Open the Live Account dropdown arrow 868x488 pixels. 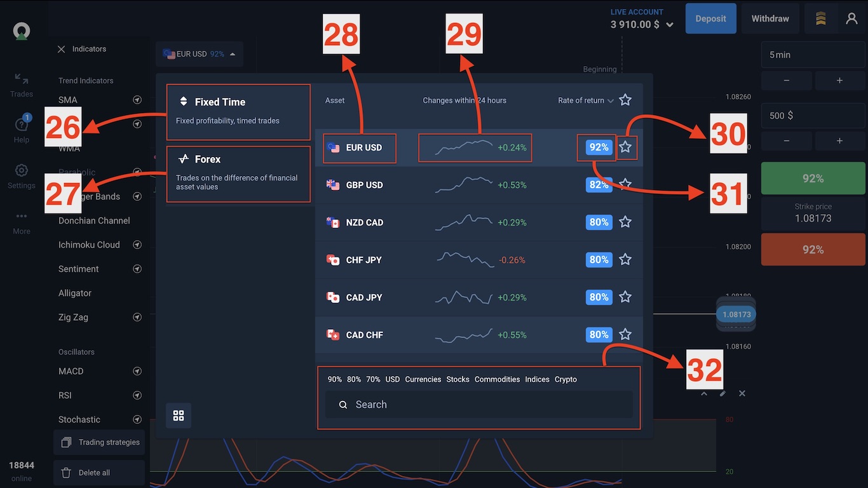click(669, 25)
